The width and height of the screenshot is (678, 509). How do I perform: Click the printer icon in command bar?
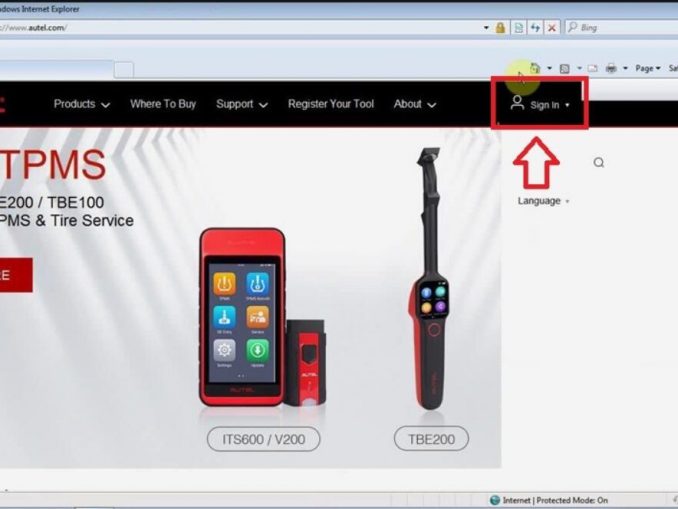[611, 68]
